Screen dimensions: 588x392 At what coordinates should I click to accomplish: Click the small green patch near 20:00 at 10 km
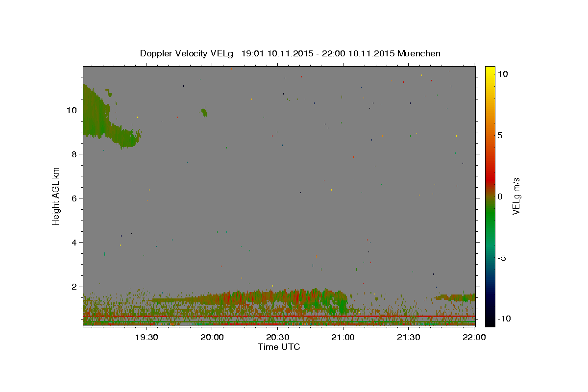point(204,112)
